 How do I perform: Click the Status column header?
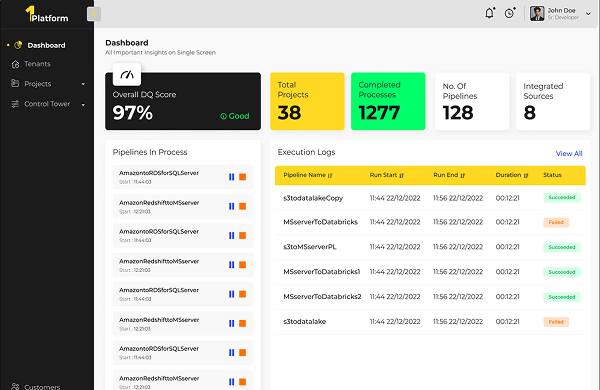[x=552, y=175]
